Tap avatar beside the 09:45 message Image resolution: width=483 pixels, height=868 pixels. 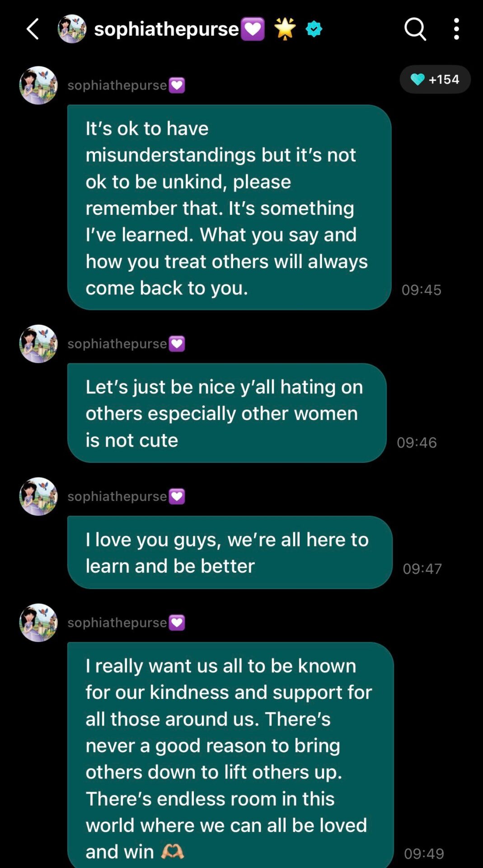38,85
